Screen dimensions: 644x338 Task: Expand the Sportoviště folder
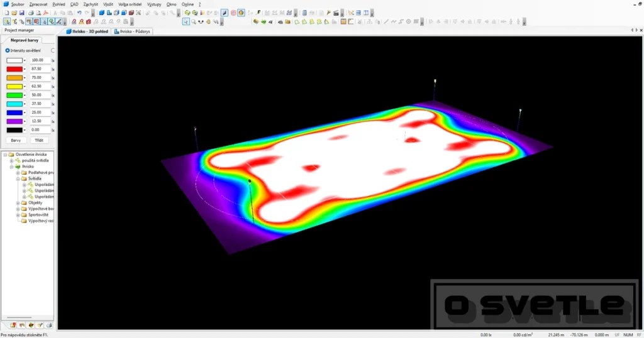tap(18, 214)
